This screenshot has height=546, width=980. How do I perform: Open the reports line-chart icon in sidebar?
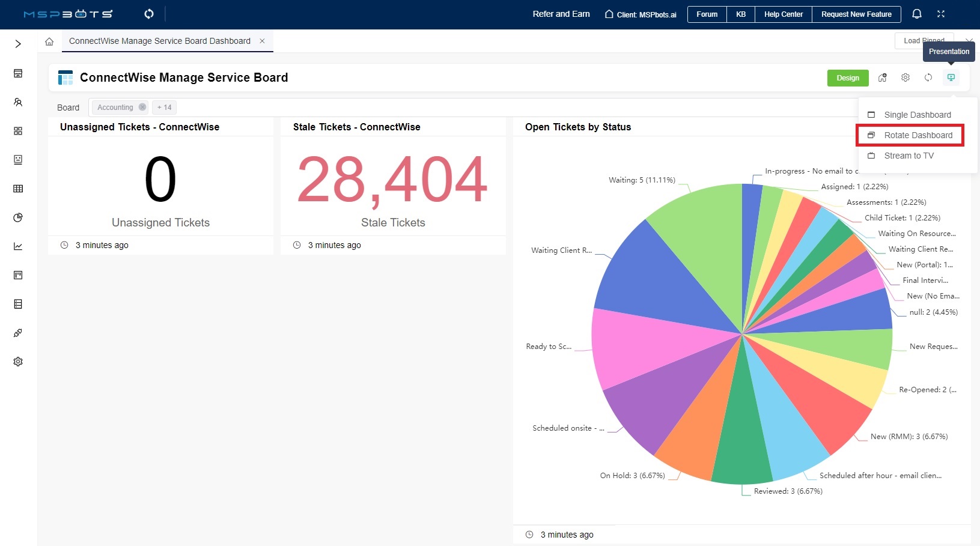click(x=18, y=246)
